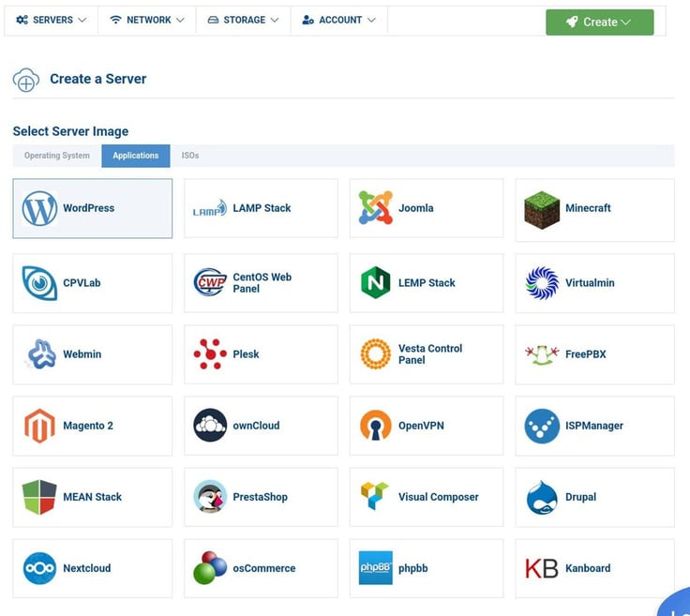The image size is (690, 616).
Task: Choose the Joomla logo icon
Action: click(x=375, y=208)
